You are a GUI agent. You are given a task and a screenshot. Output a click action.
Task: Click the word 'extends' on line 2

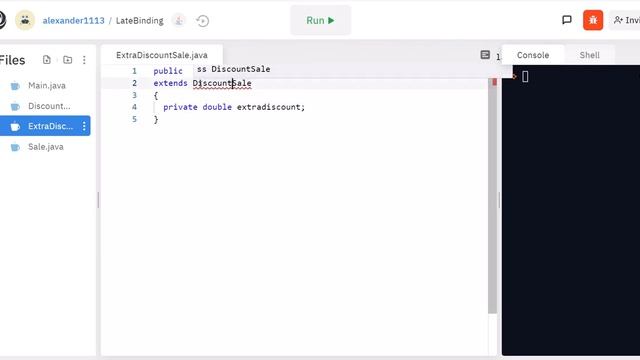(170, 83)
